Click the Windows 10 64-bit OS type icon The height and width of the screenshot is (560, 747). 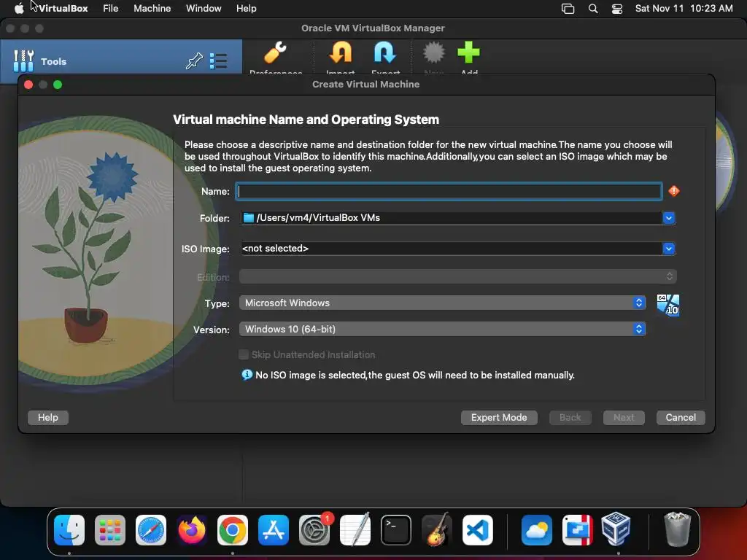tap(668, 305)
